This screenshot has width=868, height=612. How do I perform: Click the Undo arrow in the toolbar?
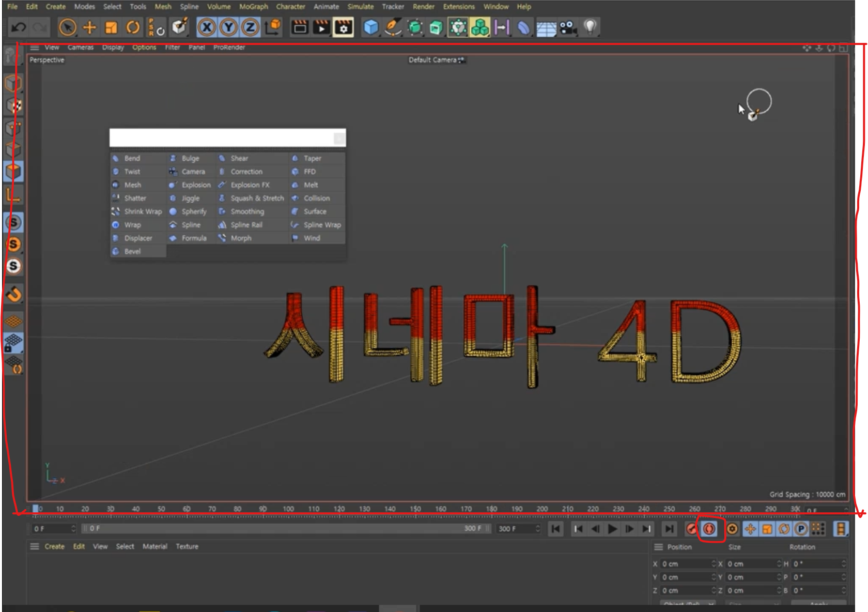[19, 27]
